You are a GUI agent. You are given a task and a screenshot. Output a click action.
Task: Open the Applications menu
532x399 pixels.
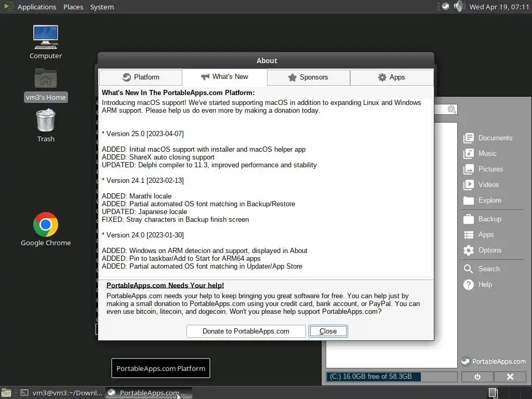pyautogui.click(x=37, y=7)
